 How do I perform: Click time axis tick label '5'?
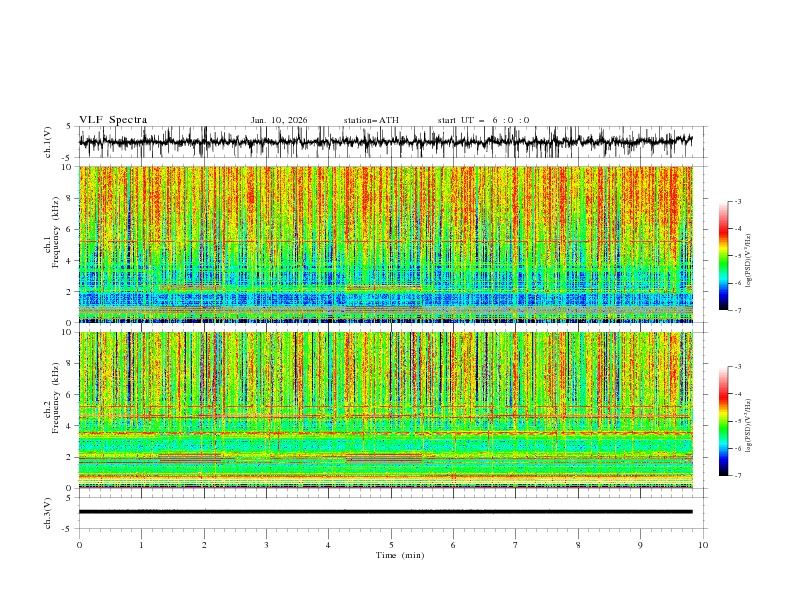(391, 545)
